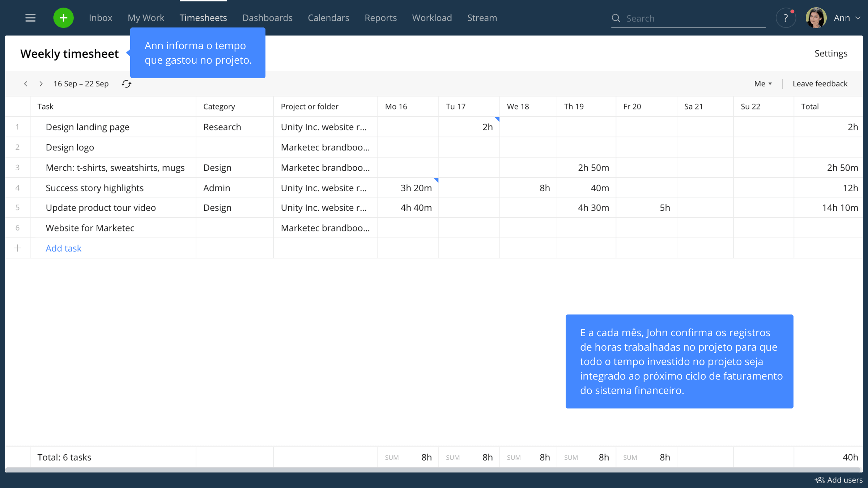Viewport: 868px width, 488px height.
Task: Open the help question mark icon
Action: 786,18
